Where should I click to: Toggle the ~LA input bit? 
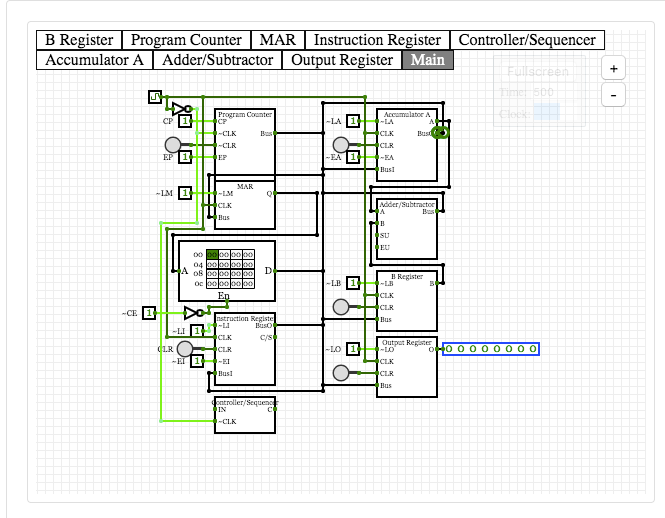coord(353,121)
